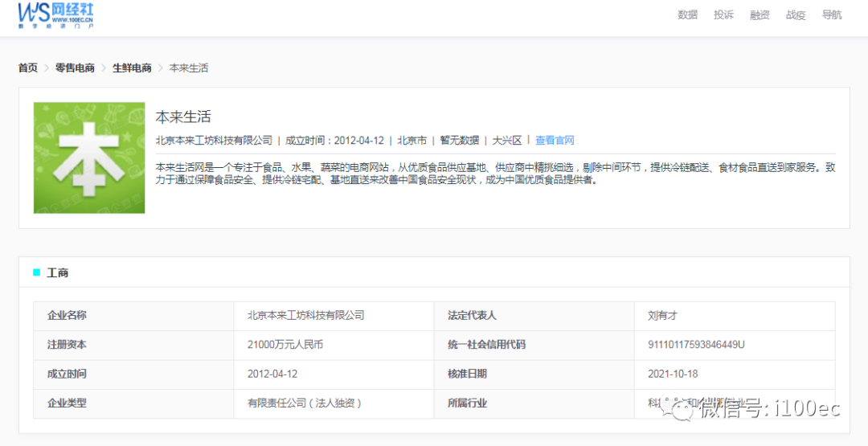The height and width of the screenshot is (446, 868).
Task: Click the green 本来生活 company logo
Action: coord(89,158)
